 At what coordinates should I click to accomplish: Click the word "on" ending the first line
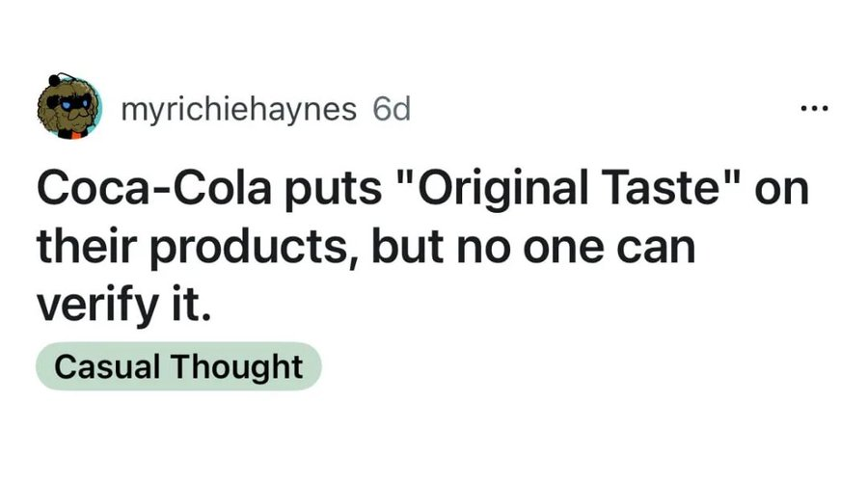[781, 192]
